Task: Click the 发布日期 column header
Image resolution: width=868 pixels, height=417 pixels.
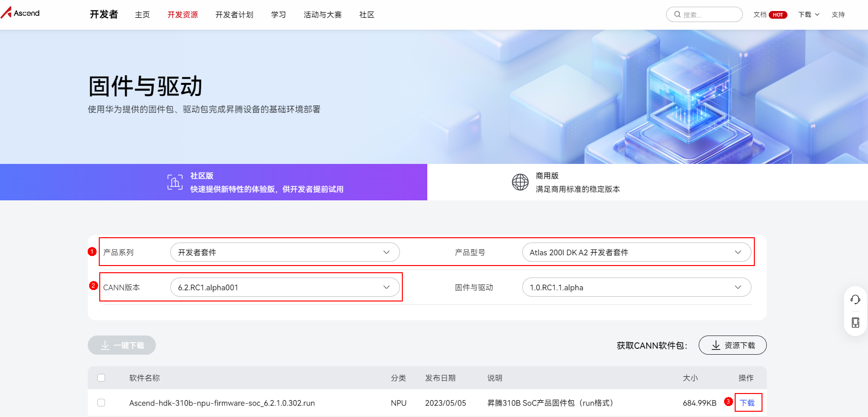Action: [440, 378]
